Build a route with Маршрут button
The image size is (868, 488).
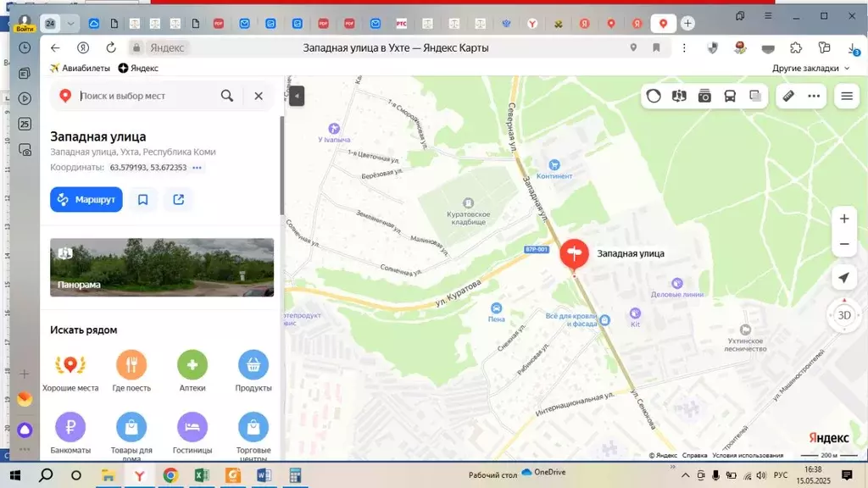tap(86, 200)
